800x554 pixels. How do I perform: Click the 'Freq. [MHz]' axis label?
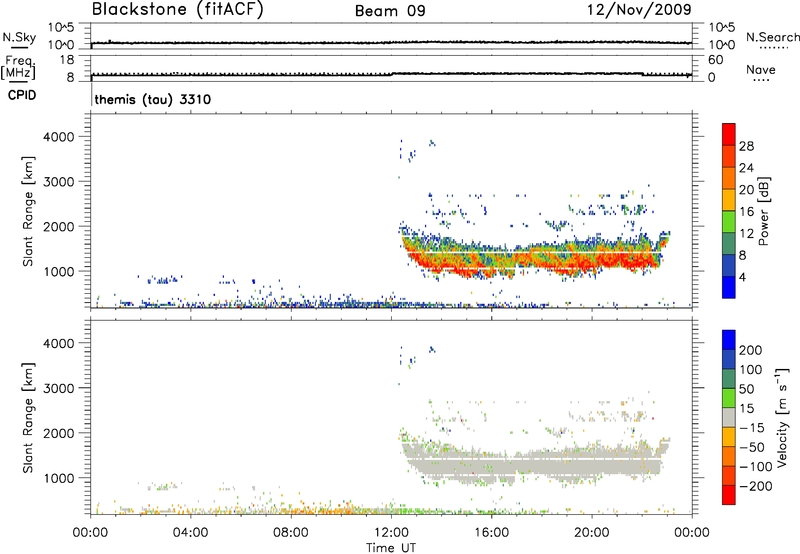coord(19,68)
